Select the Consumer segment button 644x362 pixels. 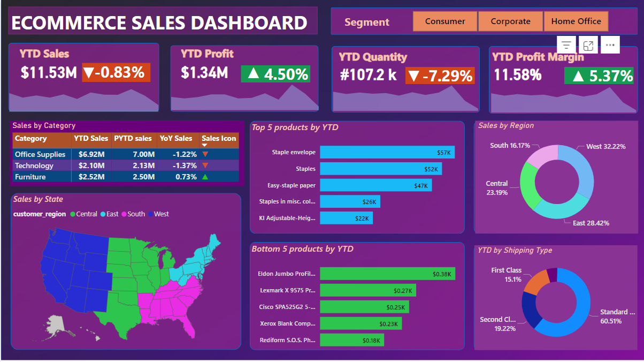[x=445, y=21]
